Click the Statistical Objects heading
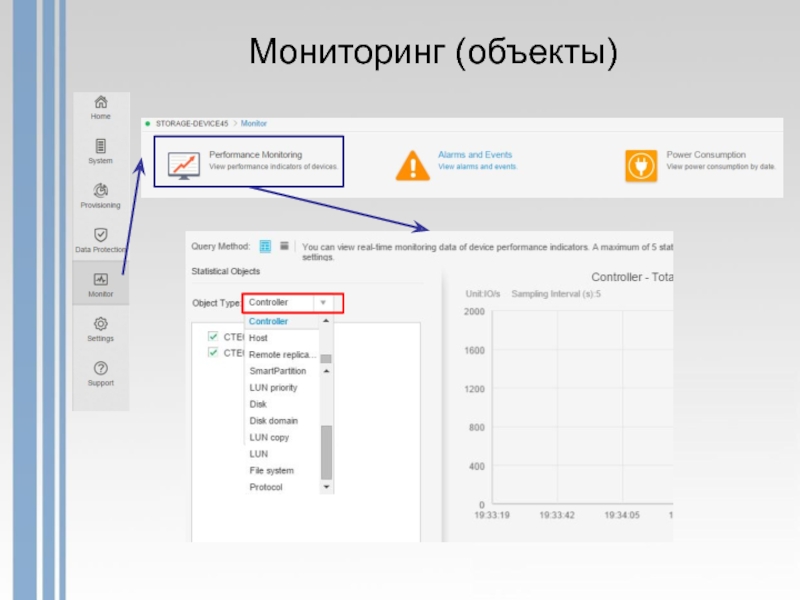Image resolution: width=800 pixels, height=600 pixels. point(226,271)
